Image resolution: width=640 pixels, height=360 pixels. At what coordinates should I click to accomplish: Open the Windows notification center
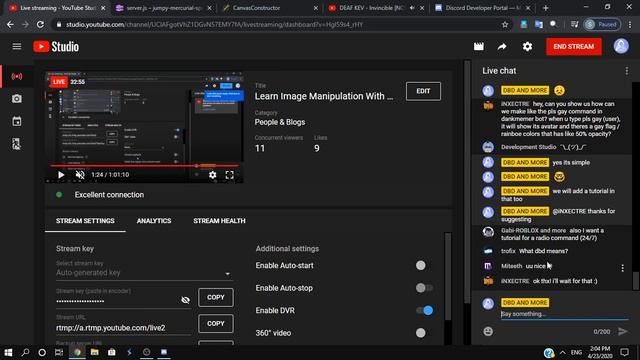tap(624, 352)
